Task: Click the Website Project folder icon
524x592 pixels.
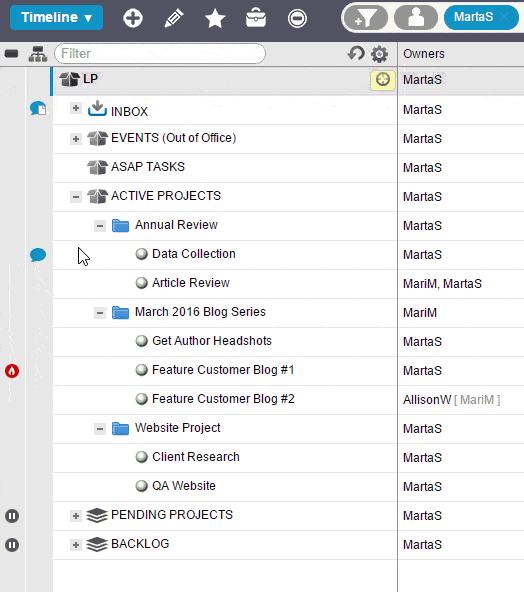Action: pos(120,428)
